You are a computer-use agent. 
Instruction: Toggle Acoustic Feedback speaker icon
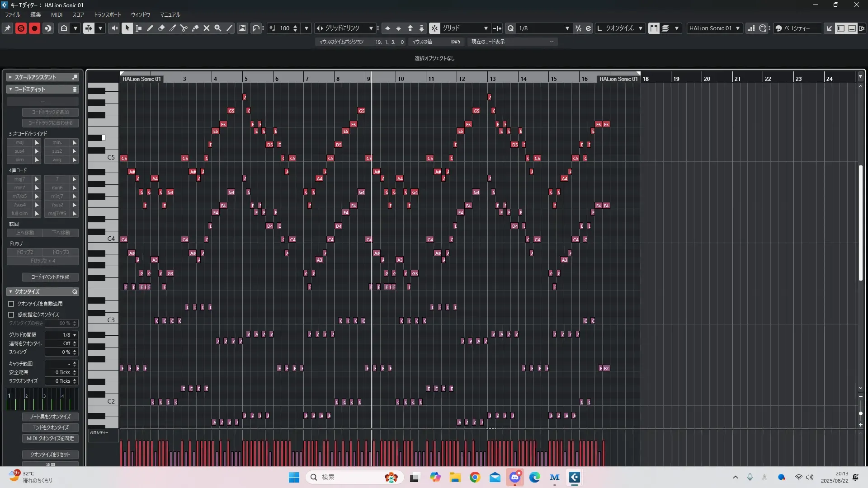pyautogui.click(x=113, y=28)
